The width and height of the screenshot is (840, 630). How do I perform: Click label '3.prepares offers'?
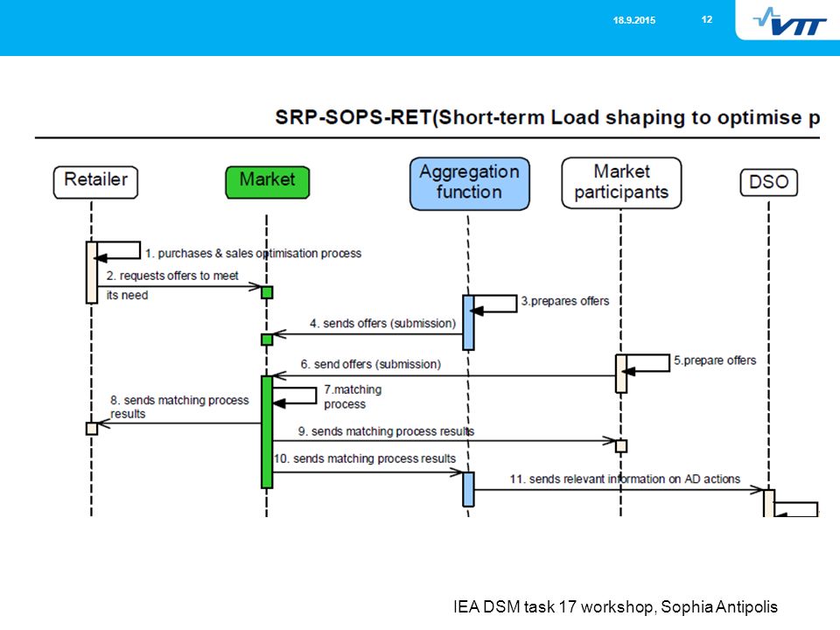pyautogui.click(x=565, y=301)
